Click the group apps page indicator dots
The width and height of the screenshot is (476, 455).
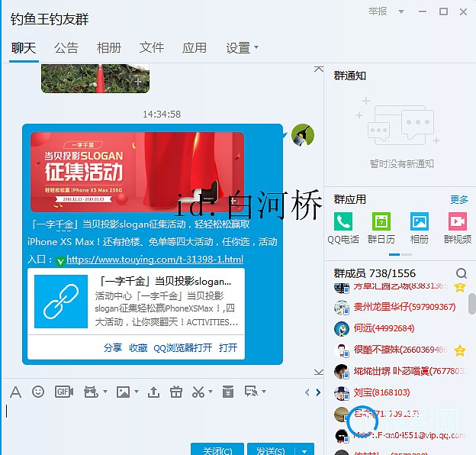click(x=400, y=254)
